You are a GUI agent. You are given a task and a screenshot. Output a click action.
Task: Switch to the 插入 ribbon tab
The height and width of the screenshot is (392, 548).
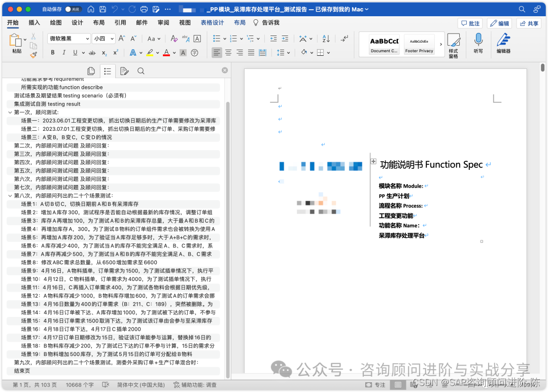point(35,23)
